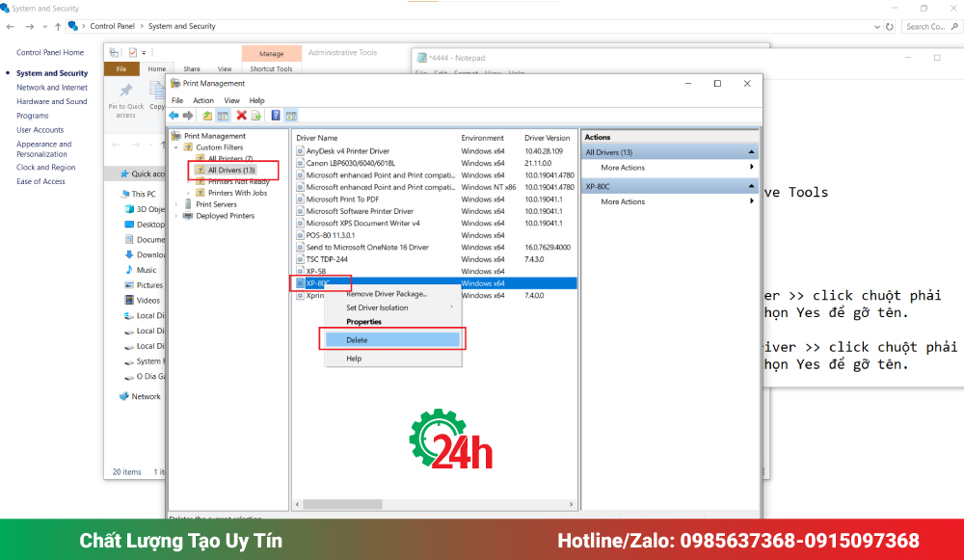964x560 pixels.
Task: Open the Manage tab in File Explorer ribbon
Action: tap(271, 53)
